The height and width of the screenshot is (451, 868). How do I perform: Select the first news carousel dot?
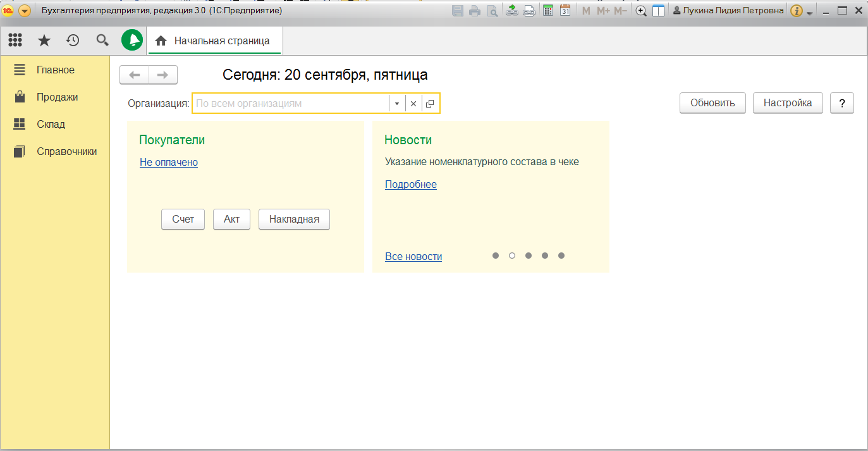click(x=496, y=256)
